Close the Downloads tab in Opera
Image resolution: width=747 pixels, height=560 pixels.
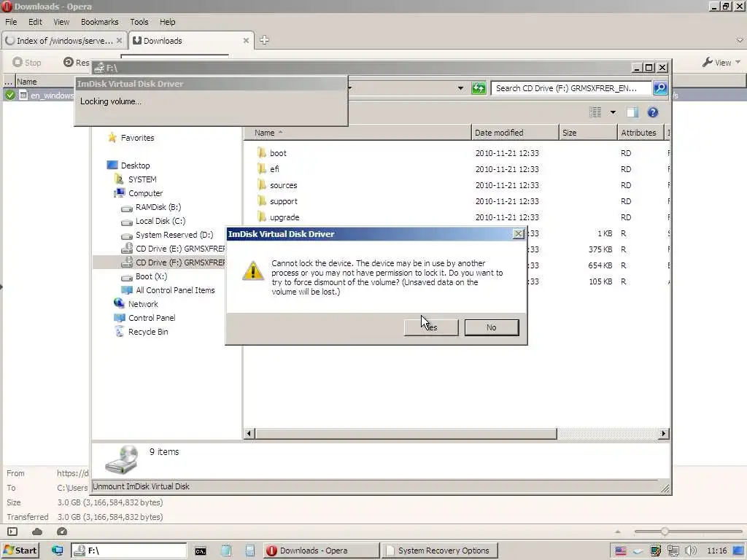(246, 41)
